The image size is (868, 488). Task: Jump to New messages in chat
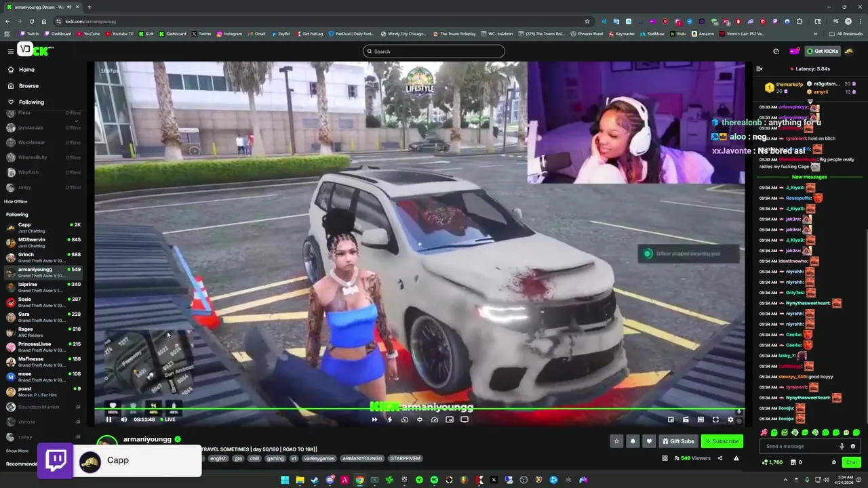coord(809,177)
